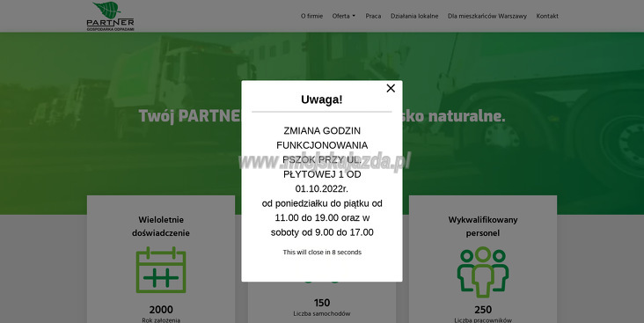Click the 'This will close in' countdown text
The width and height of the screenshot is (644, 323).
(x=322, y=252)
